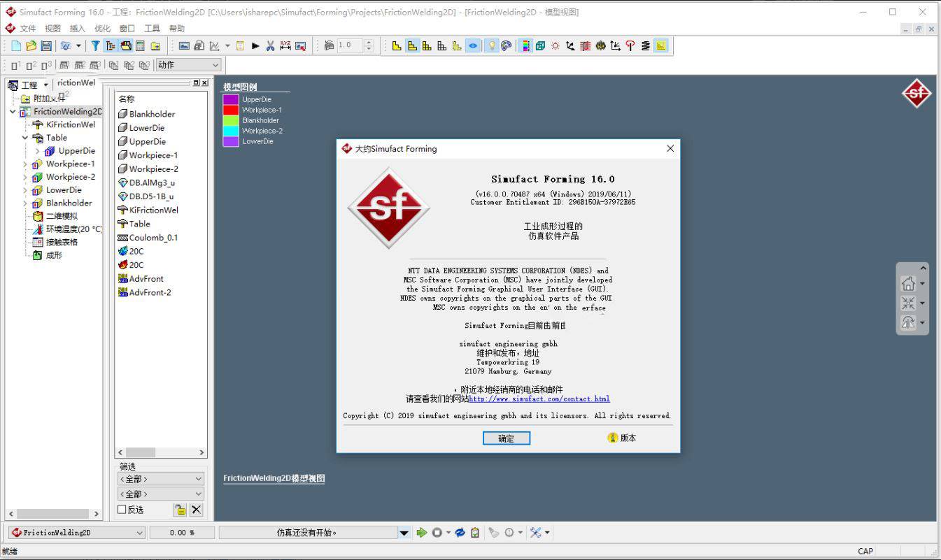Viewport: 941px width, 560px height.
Task: Click the black play arrow toolbar icon
Action: (255, 45)
